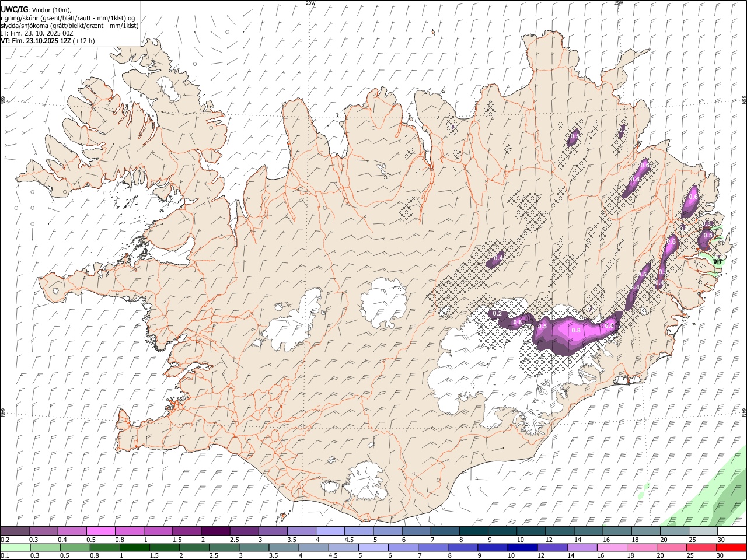
Task: Select upper legend swatch between 16 and 18
Action: coord(617,531)
